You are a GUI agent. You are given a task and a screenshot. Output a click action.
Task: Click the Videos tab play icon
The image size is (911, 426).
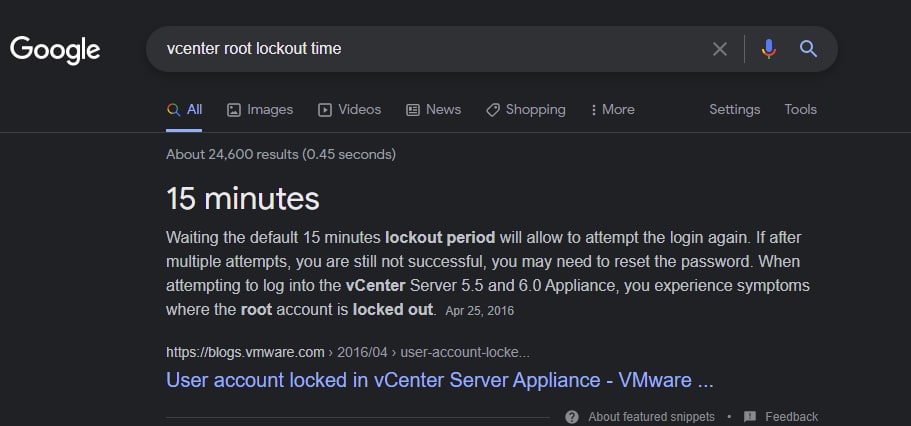(325, 110)
